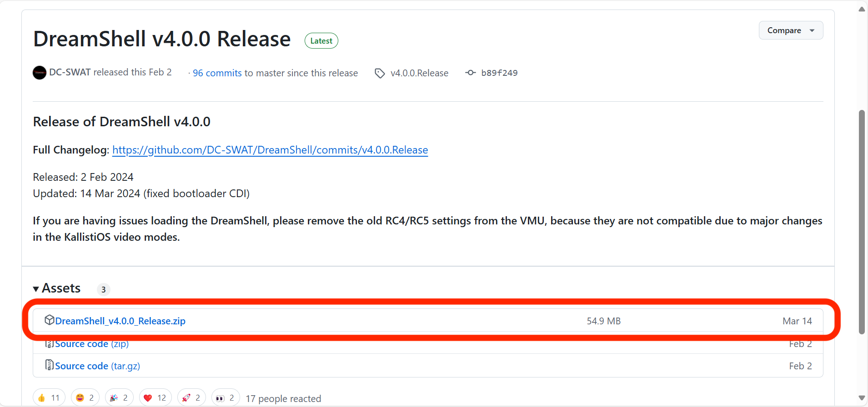
Task: Toggle the laugh emoji reaction
Action: click(85, 398)
